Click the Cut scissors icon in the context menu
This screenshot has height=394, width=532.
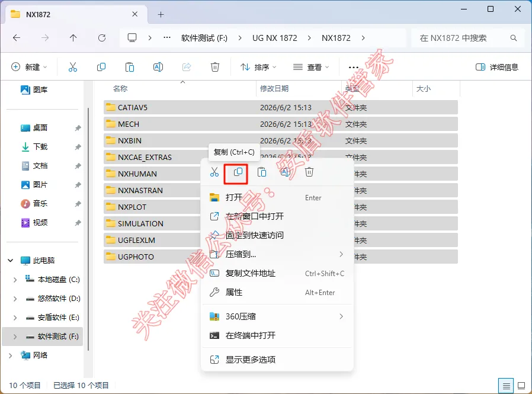point(214,172)
